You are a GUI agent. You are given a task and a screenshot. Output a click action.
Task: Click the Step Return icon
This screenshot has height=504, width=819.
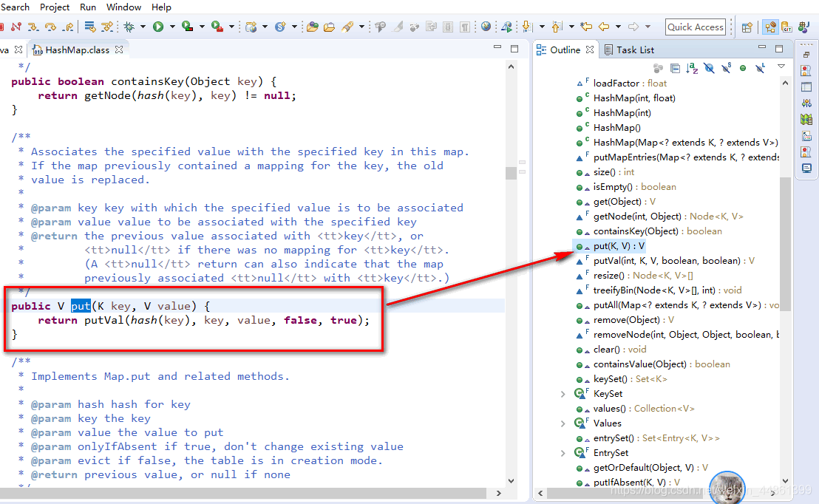(x=68, y=27)
